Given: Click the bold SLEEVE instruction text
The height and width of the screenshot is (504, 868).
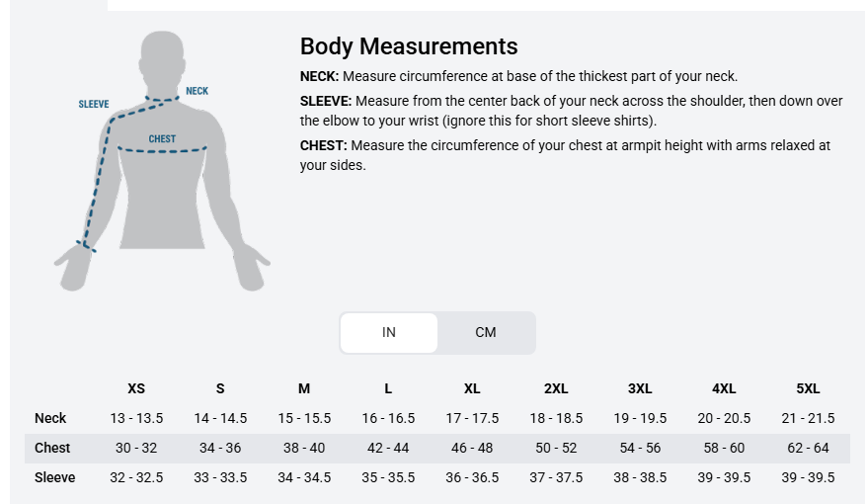Looking at the screenshot, I should [x=326, y=102].
